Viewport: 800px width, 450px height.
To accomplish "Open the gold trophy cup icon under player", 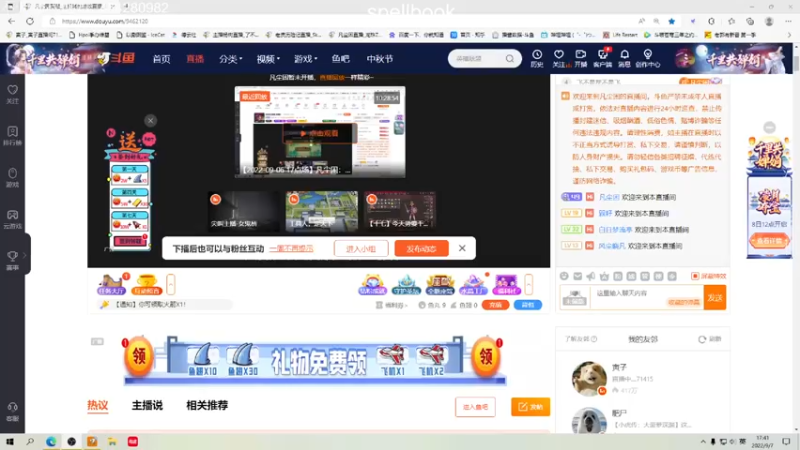I will point(146,284).
